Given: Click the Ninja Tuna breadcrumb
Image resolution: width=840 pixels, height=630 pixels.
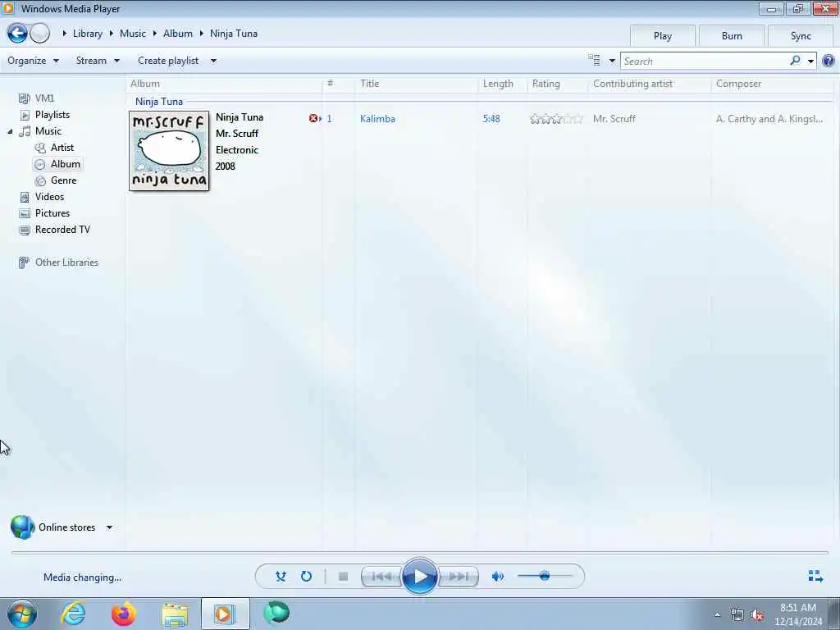Looking at the screenshot, I should pyautogui.click(x=234, y=33).
